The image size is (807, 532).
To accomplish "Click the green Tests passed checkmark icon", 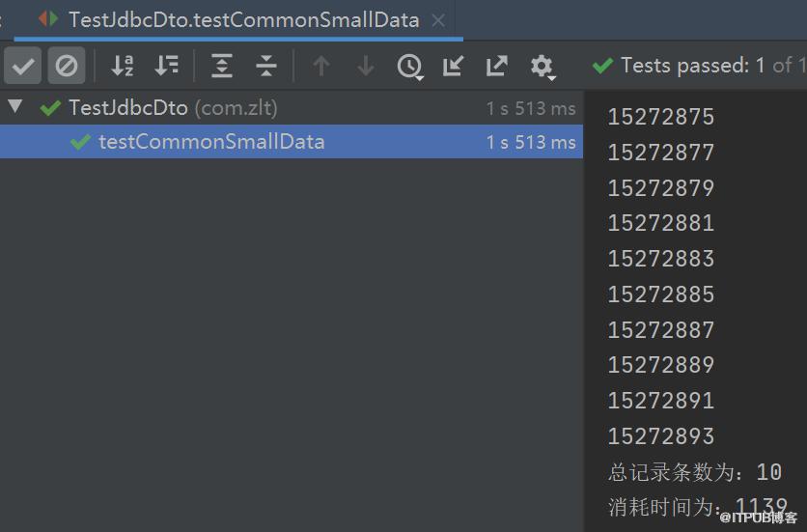I will [x=602, y=66].
